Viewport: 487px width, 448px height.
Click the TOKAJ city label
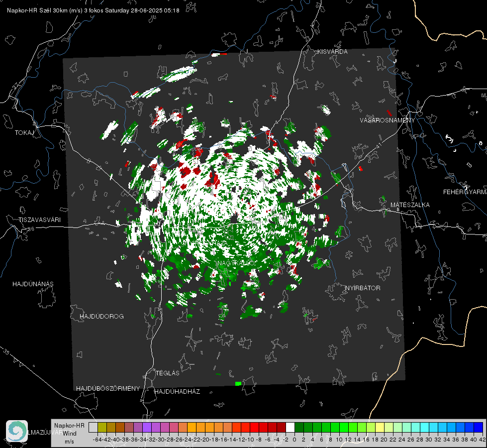tap(24, 133)
